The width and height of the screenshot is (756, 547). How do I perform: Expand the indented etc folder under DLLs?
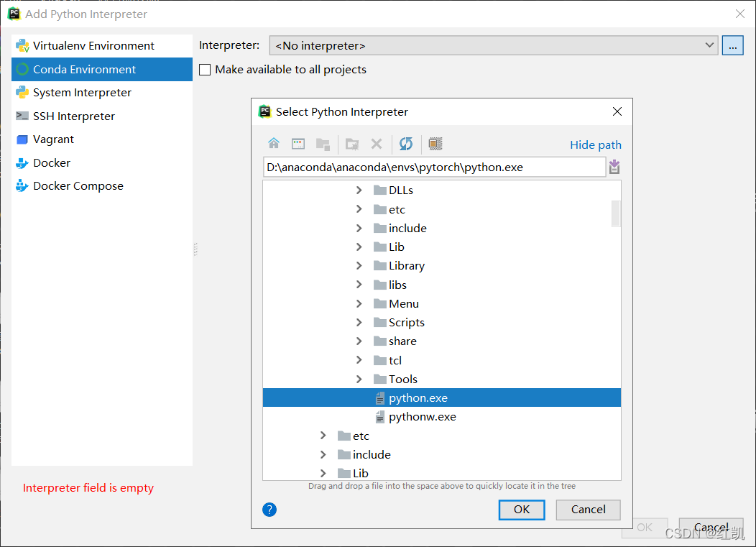359,209
